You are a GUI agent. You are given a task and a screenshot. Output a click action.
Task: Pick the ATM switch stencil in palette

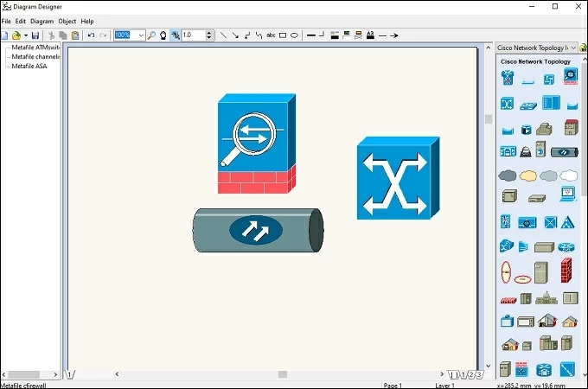click(507, 103)
